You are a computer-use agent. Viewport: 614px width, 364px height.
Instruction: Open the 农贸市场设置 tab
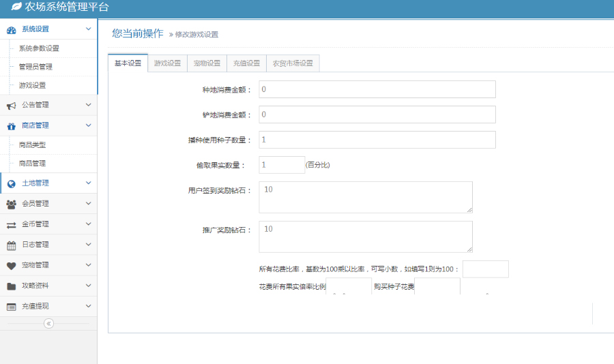click(293, 63)
